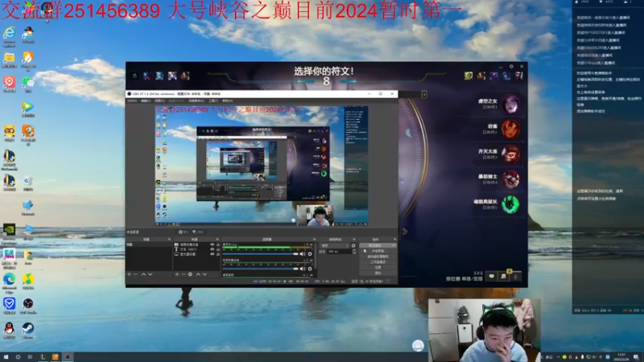Open GeForce Experience desktop shortcut
This screenshot has height=362, width=644.
click(x=9, y=232)
